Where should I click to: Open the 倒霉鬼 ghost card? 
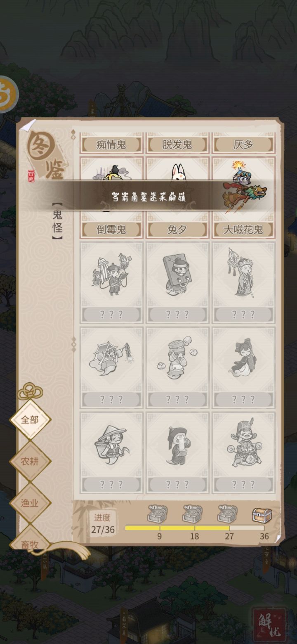111,197
